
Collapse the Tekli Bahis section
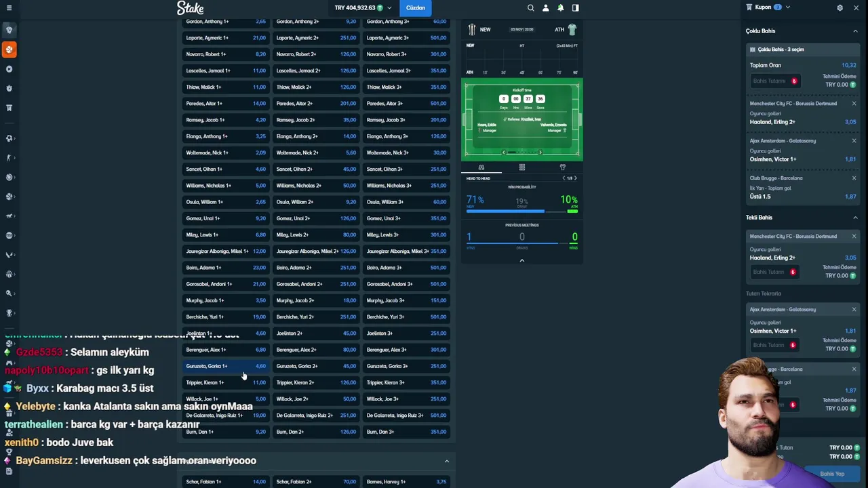pos(855,218)
